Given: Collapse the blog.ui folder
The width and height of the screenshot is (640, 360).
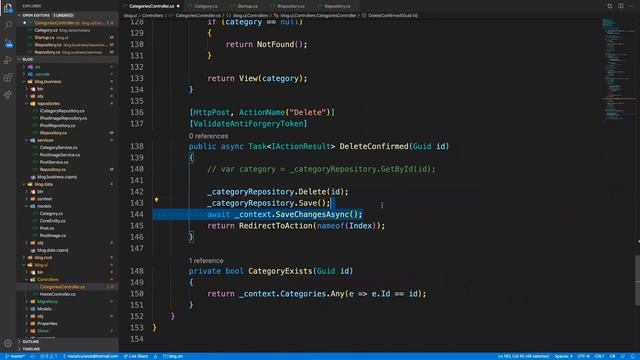Looking at the screenshot, I should tap(67, 265).
